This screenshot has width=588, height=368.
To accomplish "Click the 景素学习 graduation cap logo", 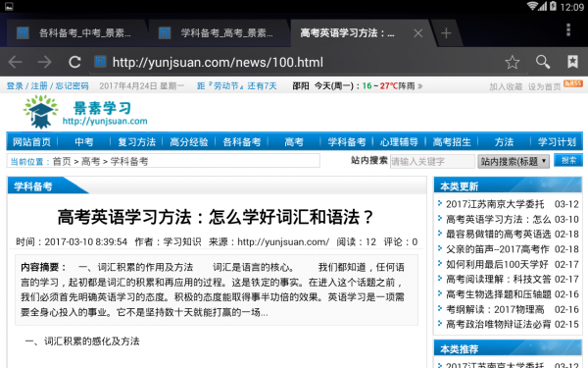I will [40, 112].
